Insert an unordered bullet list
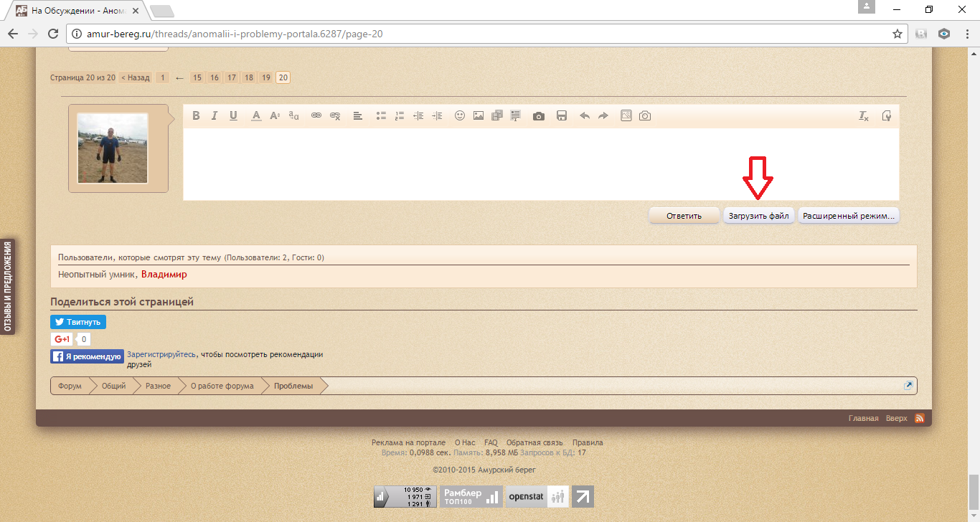This screenshot has height=522, width=980. tap(382, 116)
